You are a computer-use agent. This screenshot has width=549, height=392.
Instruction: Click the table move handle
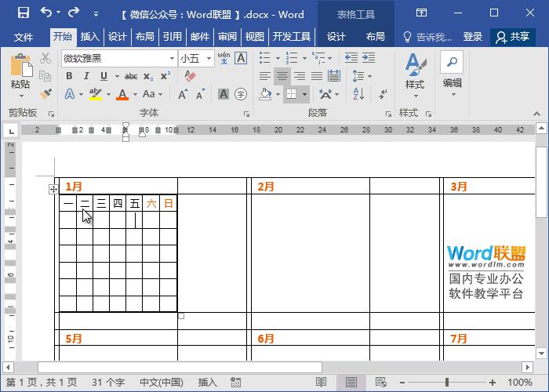[53, 190]
